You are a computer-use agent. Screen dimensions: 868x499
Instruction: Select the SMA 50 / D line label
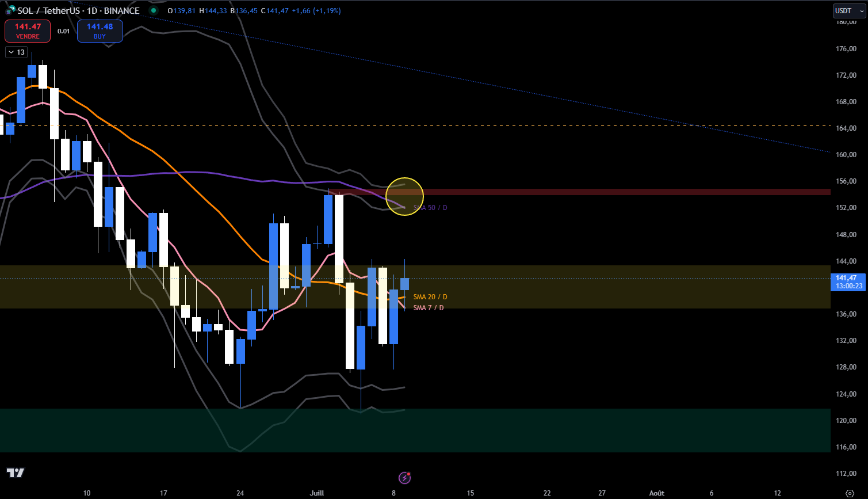pos(430,208)
